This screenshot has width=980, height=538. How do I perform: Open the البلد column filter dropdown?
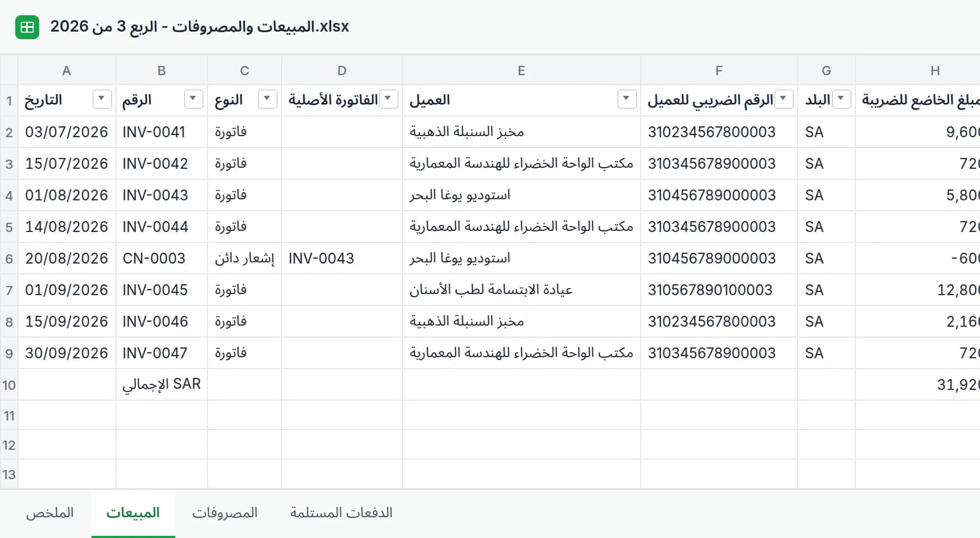[x=841, y=99]
